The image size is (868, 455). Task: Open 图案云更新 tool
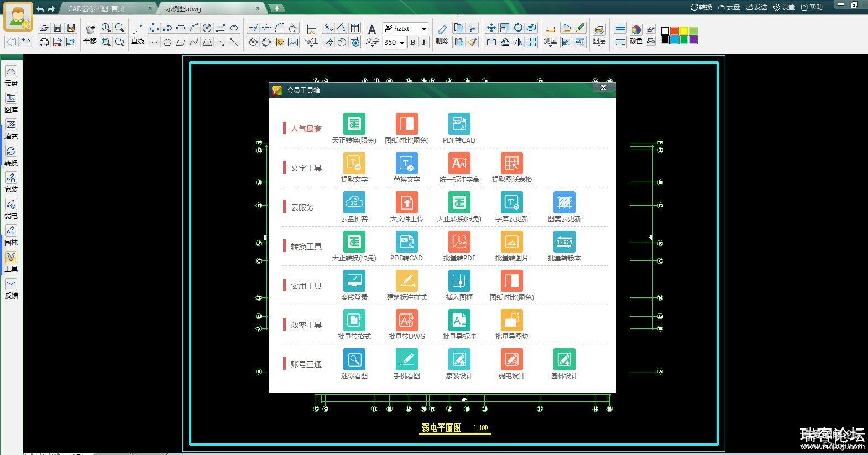pyautogui.click(x=564, y=207)
